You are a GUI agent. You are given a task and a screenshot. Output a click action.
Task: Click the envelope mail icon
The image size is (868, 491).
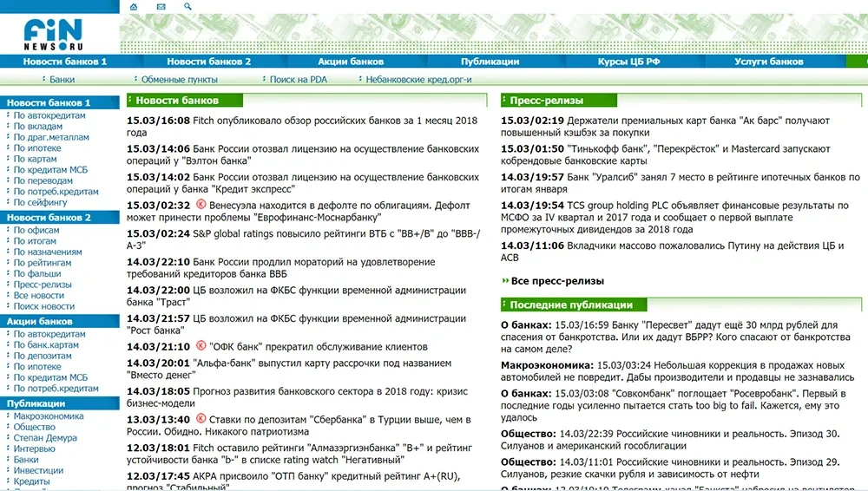pos(161,7)
